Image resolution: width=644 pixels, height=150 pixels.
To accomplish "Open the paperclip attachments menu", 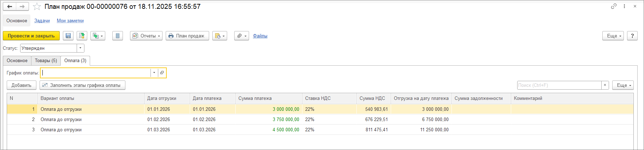I will click(242, 36).
